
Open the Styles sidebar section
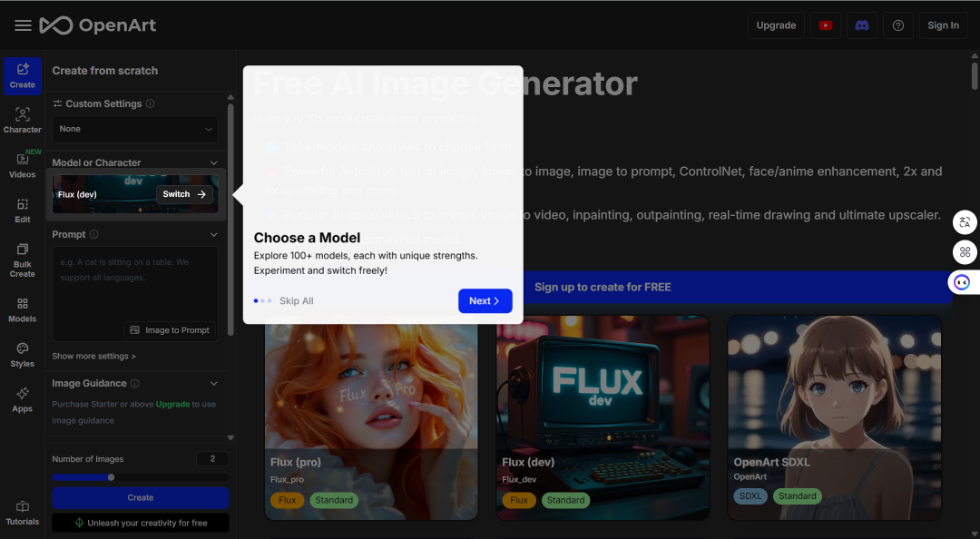click(x=23, y=355)
